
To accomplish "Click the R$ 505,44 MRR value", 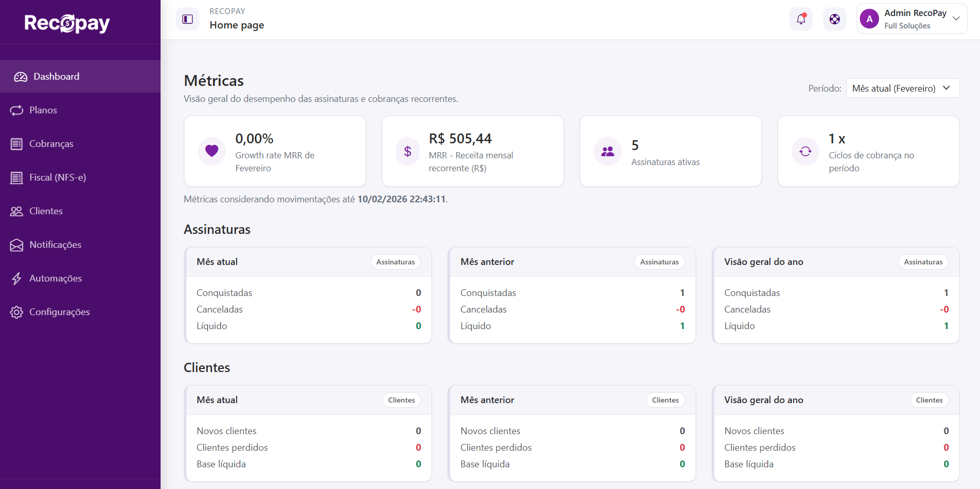I will [x=460, y=139].
